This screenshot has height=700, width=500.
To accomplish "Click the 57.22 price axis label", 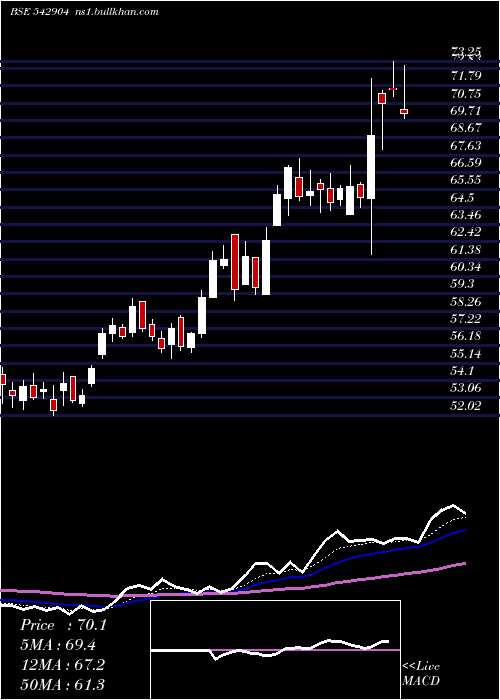I will (x=466, y=318).
